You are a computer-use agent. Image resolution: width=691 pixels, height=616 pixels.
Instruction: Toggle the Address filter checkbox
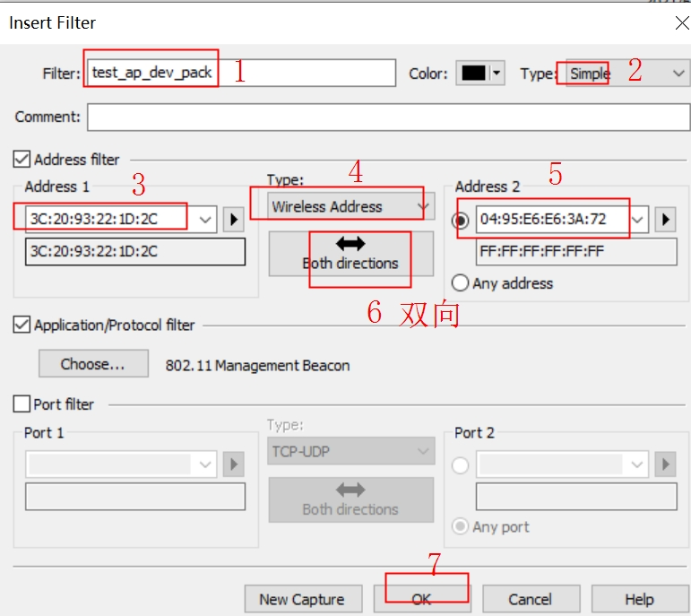coord(22,160)
